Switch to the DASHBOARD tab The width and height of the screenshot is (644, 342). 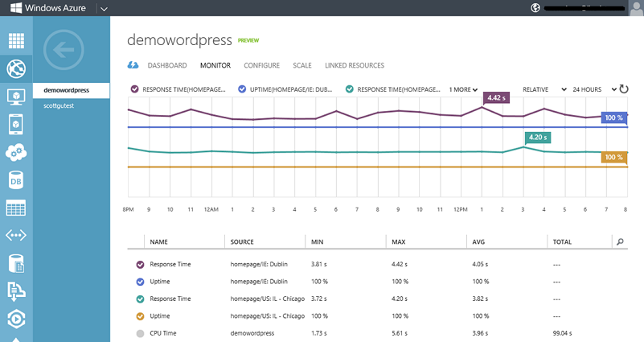[167, 65]
